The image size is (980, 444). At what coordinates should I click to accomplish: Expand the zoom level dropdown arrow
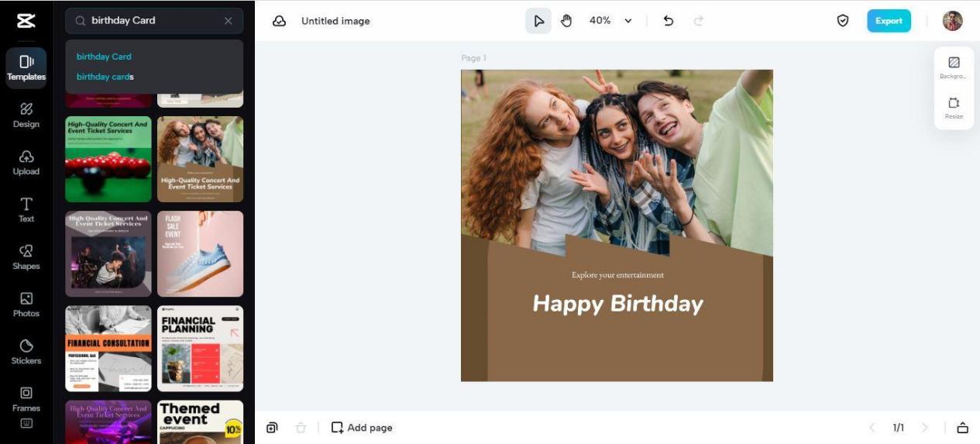pyautogui.click(x=628, y=21)
